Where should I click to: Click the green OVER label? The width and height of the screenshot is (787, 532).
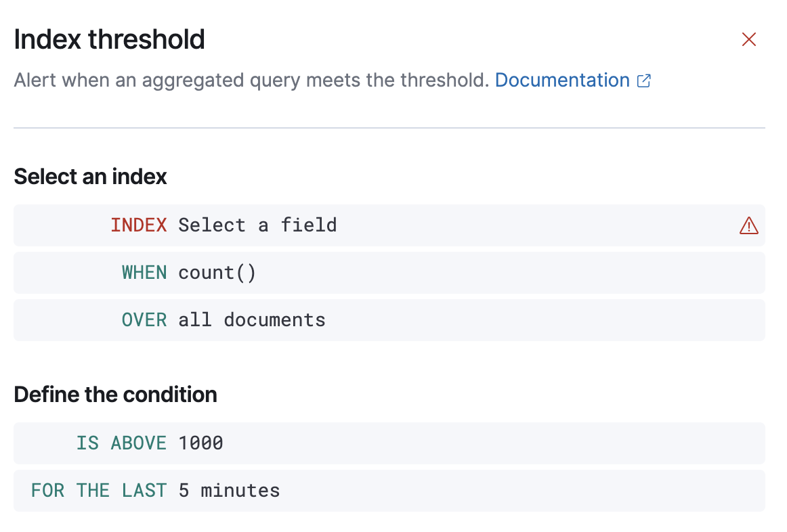(x=144, y=320)
